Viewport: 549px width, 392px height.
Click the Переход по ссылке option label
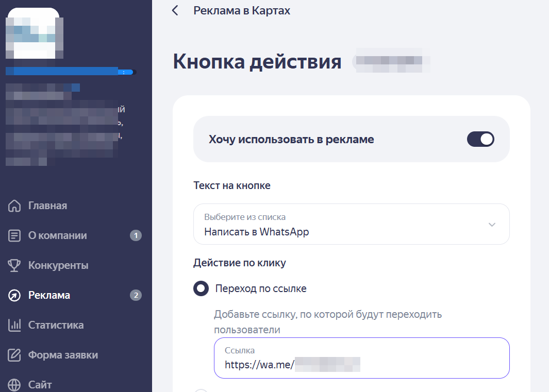click(x=261, y=289)
